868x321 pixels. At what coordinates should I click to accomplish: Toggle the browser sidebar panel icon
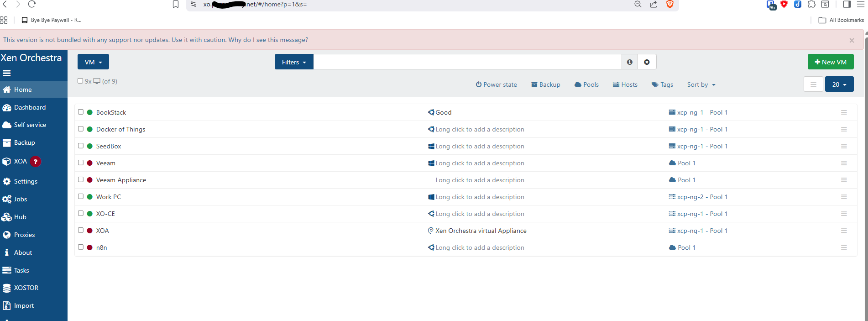847,4
